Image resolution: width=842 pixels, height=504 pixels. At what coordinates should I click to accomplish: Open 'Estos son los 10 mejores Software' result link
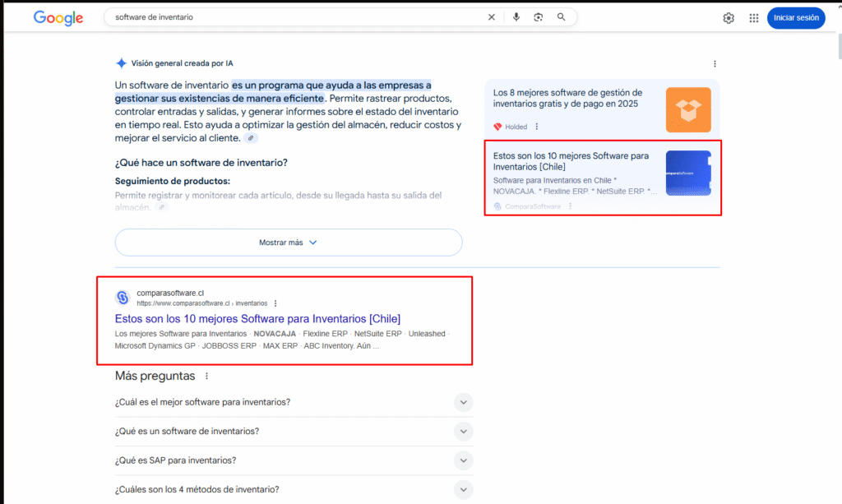257,319
